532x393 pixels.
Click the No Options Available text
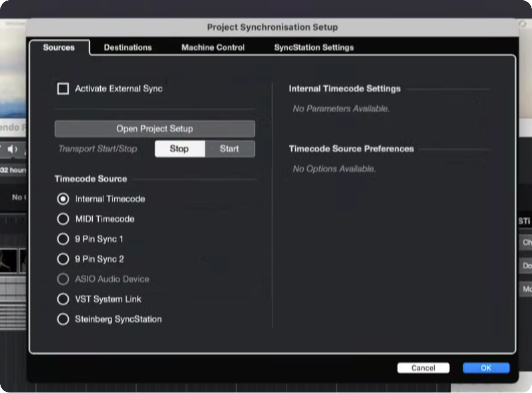click(x=334, y=169)
